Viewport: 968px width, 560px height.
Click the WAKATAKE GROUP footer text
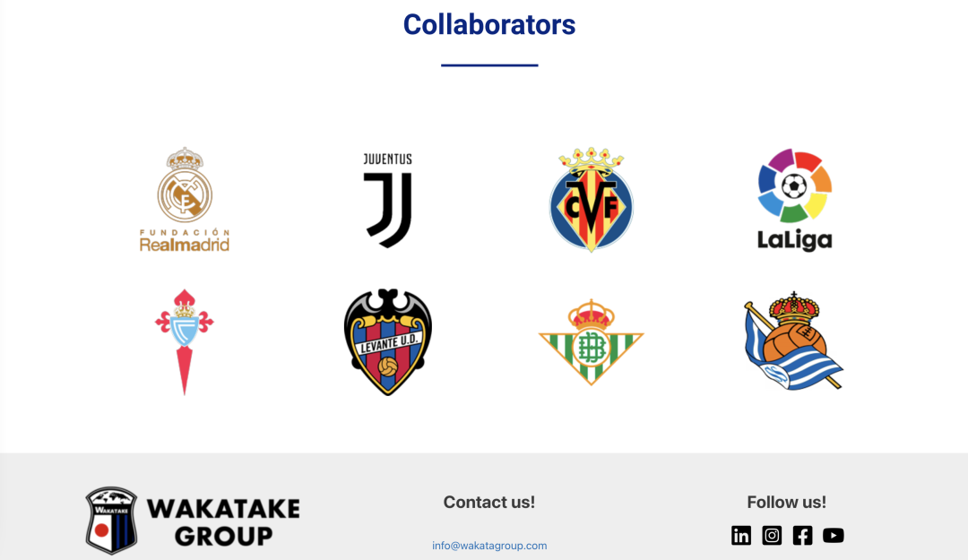(223, 522)
